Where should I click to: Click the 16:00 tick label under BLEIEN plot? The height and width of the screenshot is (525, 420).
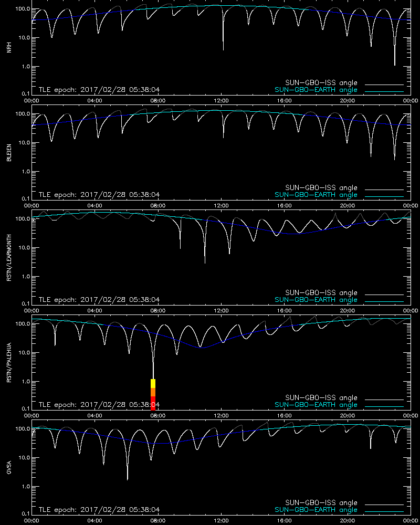tap(285, 206)
